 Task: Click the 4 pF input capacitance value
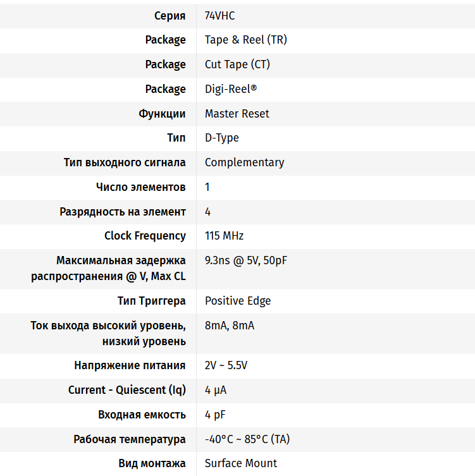(x=214, y=415)
